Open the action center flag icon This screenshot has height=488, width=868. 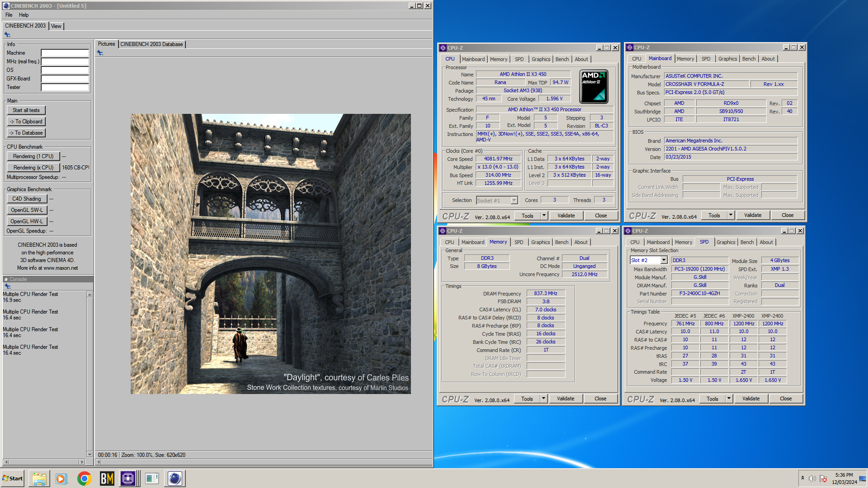[x=823, y=479]
